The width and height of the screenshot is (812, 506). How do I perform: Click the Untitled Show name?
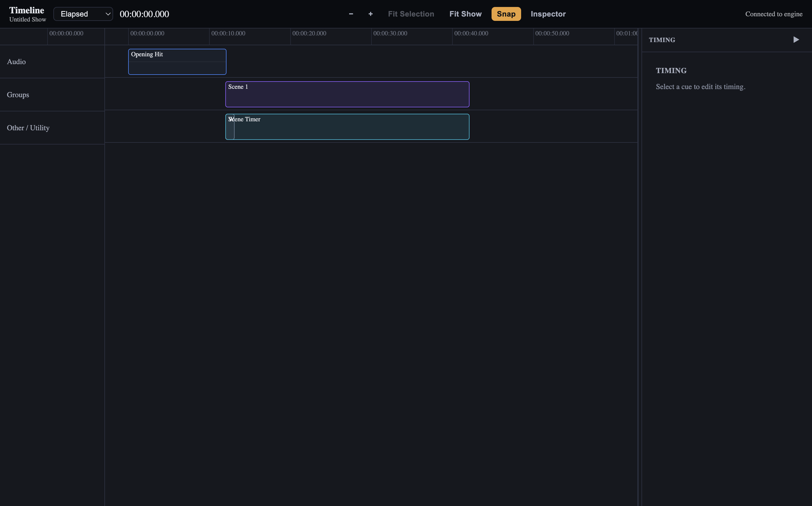coord(28,19)
